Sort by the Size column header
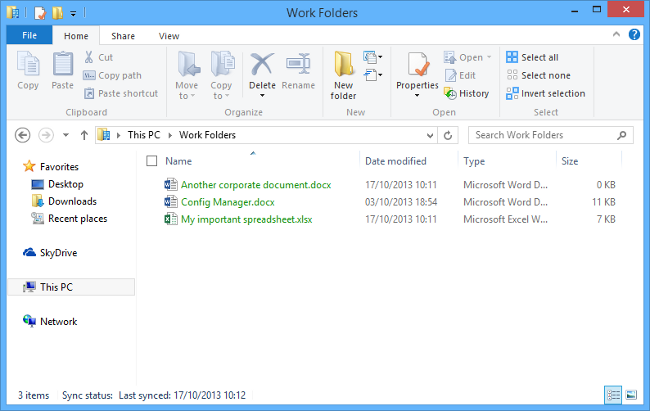 tap(570, 161)
